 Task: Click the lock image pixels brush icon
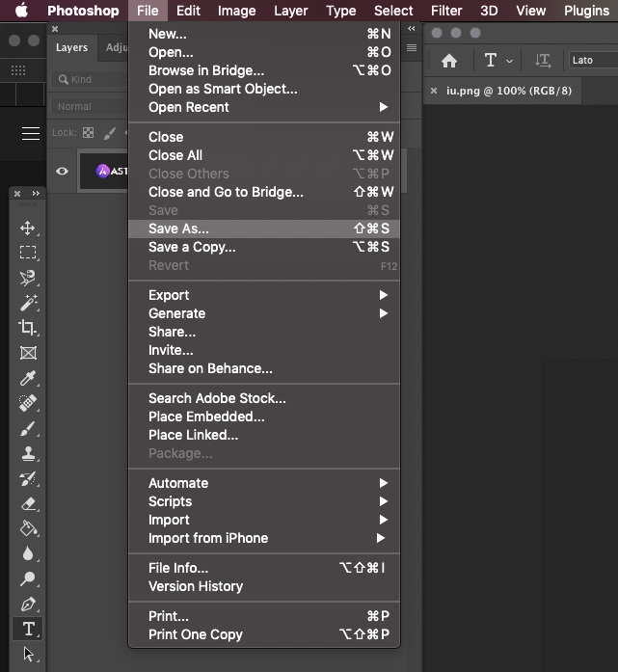point(109,133)
